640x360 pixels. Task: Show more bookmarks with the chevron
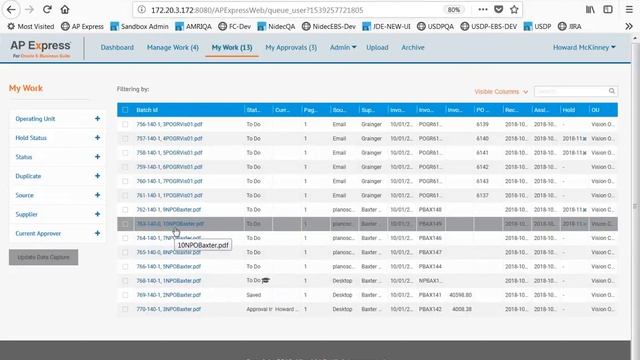click(x=629, y=27)
